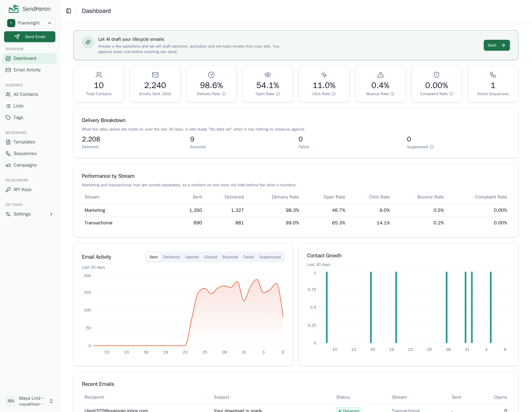Click the Emails Sent envelope icon

coord(155,75)
